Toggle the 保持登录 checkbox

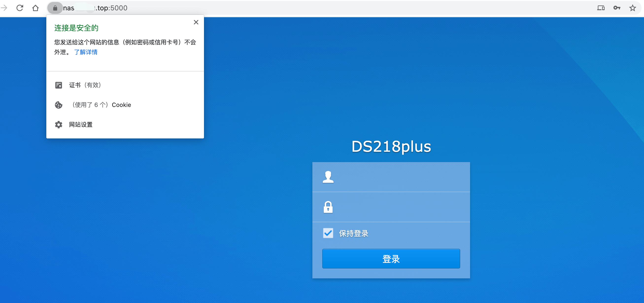click(328, 233)
